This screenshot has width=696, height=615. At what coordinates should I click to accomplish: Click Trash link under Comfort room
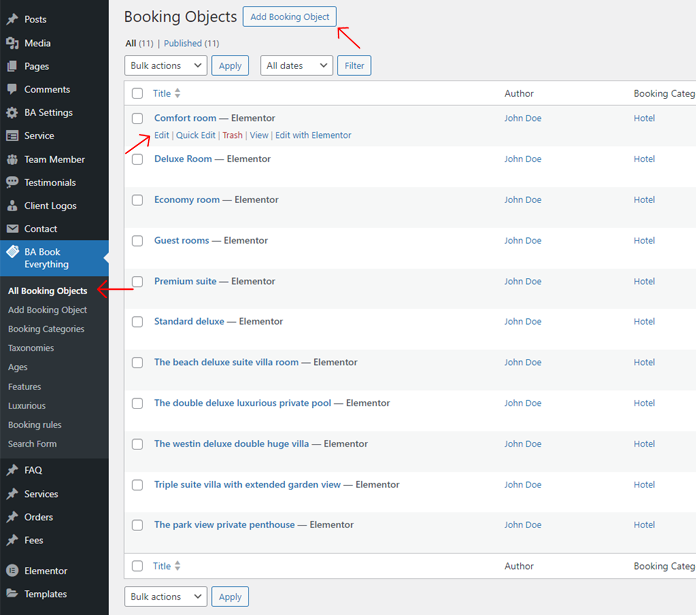pos(233,135)
